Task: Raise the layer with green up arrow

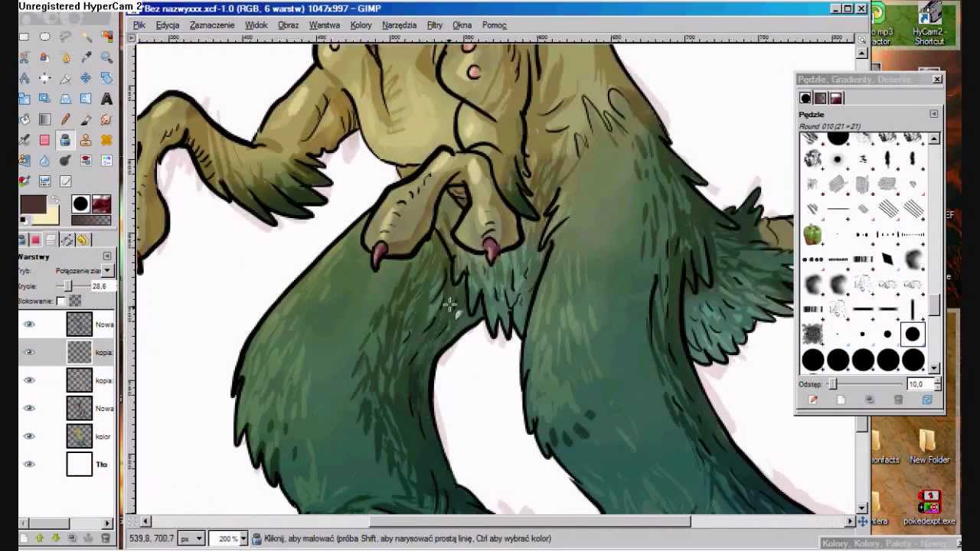Action: (40, 538)
